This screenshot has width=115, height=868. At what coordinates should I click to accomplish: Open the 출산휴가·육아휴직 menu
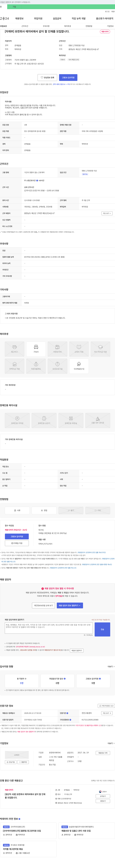point(105,19)
